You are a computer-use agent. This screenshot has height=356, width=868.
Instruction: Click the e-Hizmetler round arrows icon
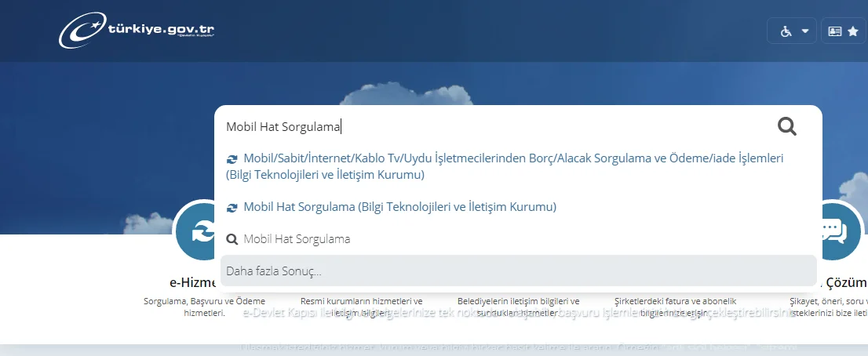(x=195, y=231)
